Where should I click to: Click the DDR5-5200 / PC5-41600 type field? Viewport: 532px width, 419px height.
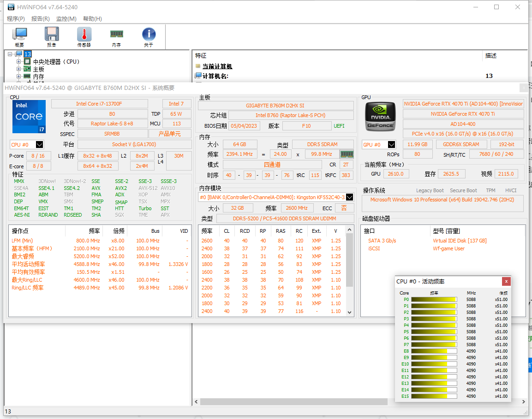tap(284, 218)
